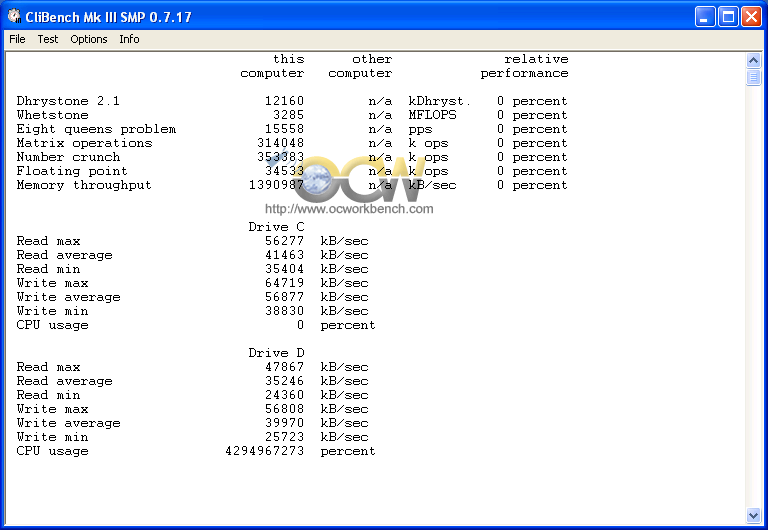Click the MFLOPS unit label
This screenshot has height=530, width=768.
coord(432,115)
